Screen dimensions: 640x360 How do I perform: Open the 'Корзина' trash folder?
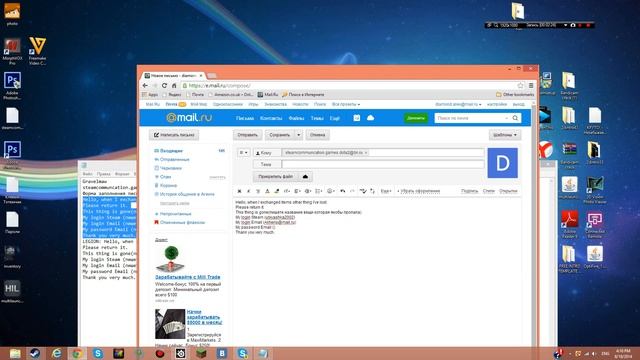[168, 185]
